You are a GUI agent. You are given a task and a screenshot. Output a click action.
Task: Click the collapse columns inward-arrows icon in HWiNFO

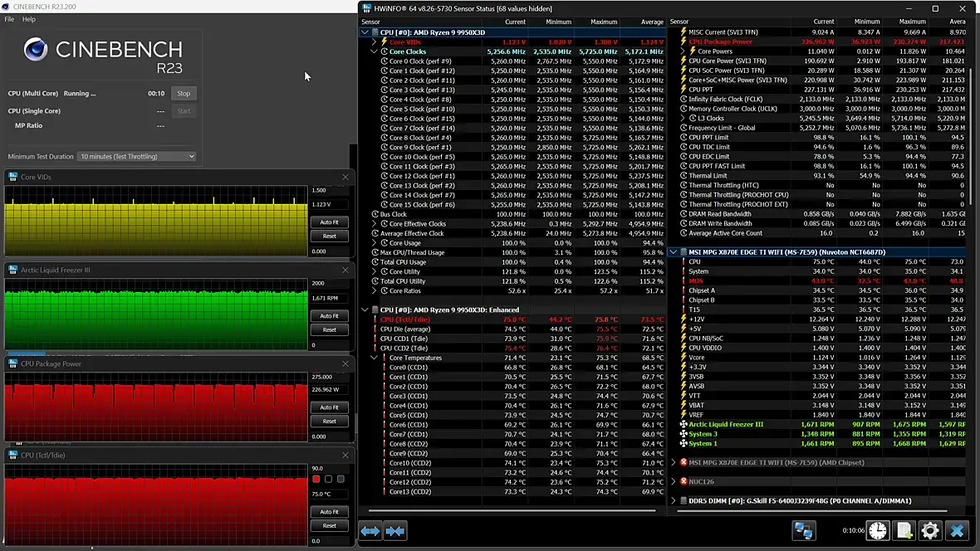click(x=395, y=531)
